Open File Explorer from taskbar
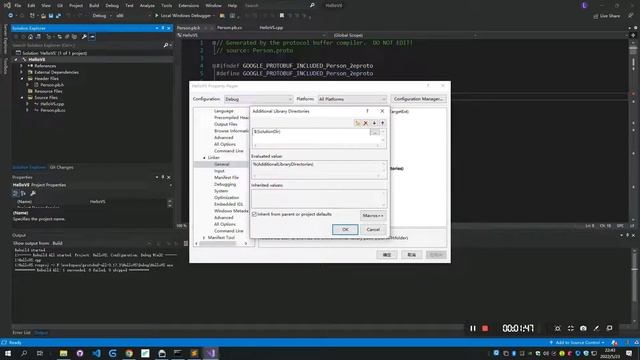 coord(64,353)
